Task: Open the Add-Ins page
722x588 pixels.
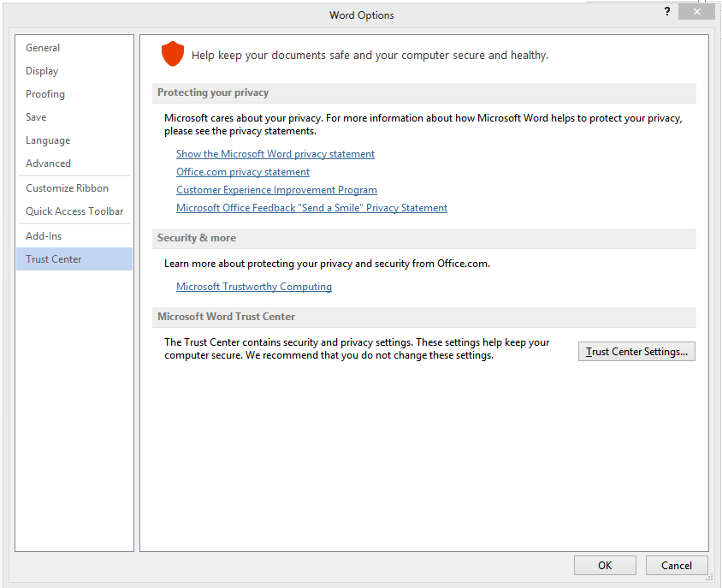Action: click(44, 236)
